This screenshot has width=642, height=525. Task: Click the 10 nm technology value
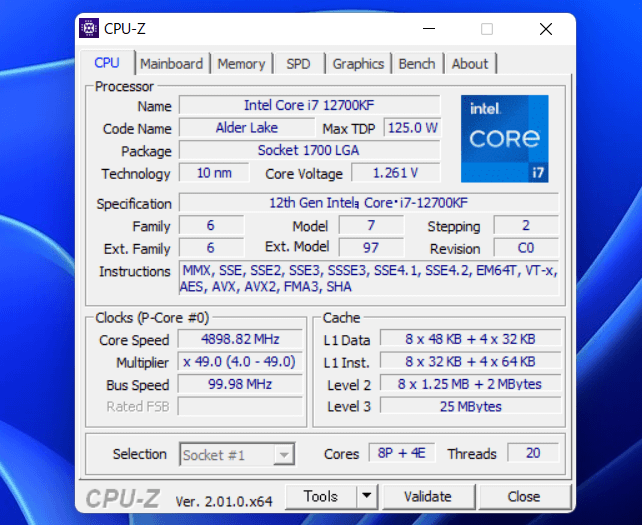(214, 173)
